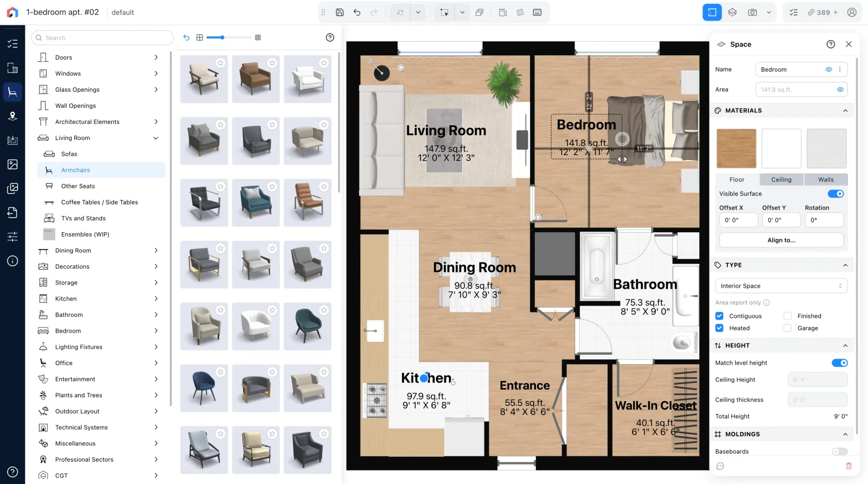Image resolution: width=868 pixels, height=484 pixels.
Task: Open the user account icon
Action: click(852, 12)
